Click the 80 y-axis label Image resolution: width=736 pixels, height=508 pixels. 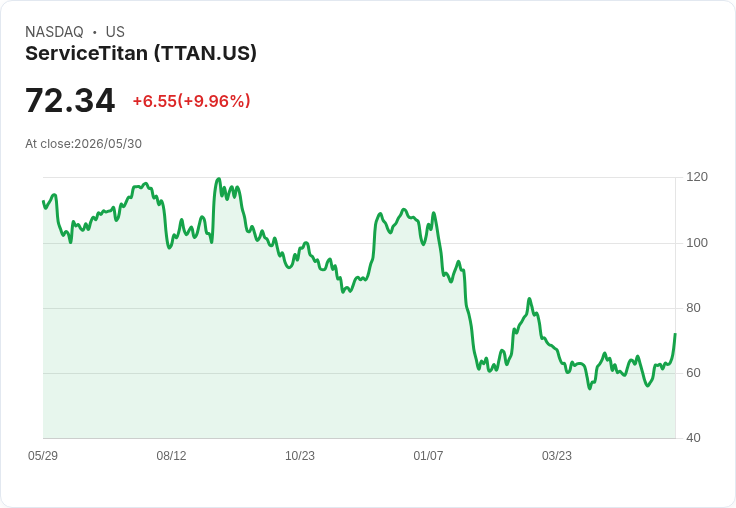click(693, 308)
